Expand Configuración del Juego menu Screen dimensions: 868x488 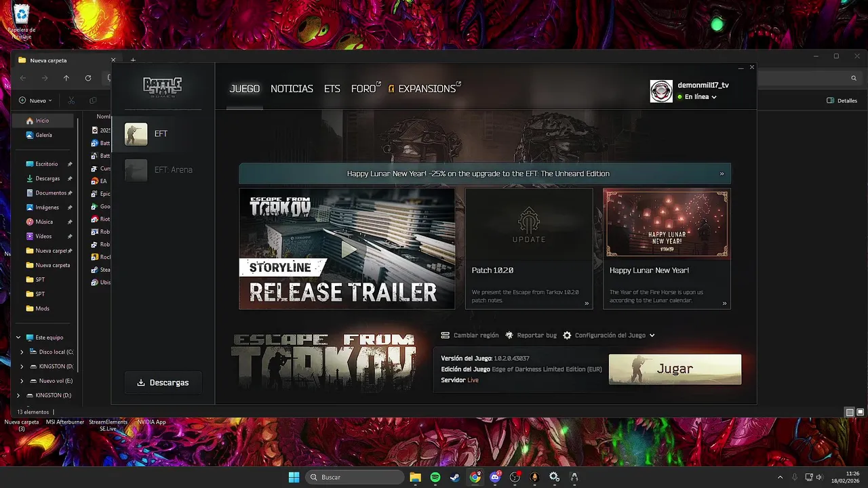609,335
